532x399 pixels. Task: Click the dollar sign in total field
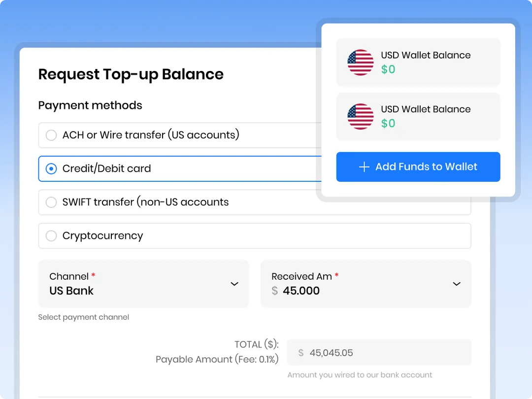[x=301, y=353]
